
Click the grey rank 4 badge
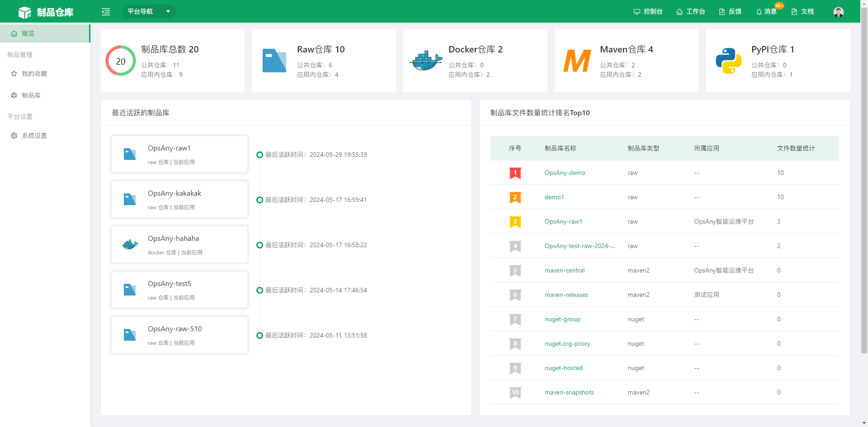[x=515, y=246]
